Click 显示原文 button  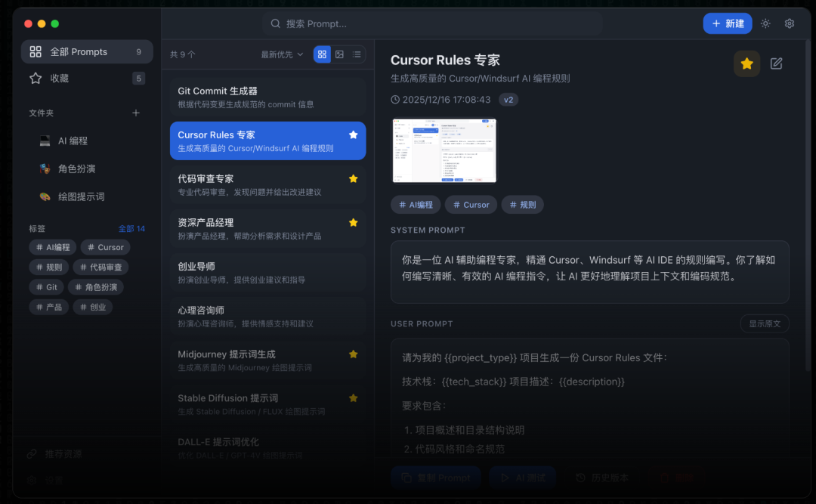765,324
